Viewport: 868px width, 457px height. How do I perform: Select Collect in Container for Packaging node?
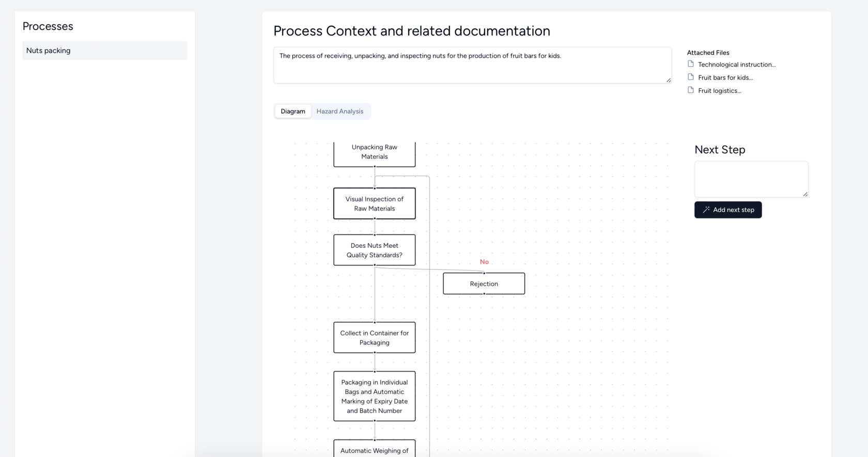pos(374,338)
